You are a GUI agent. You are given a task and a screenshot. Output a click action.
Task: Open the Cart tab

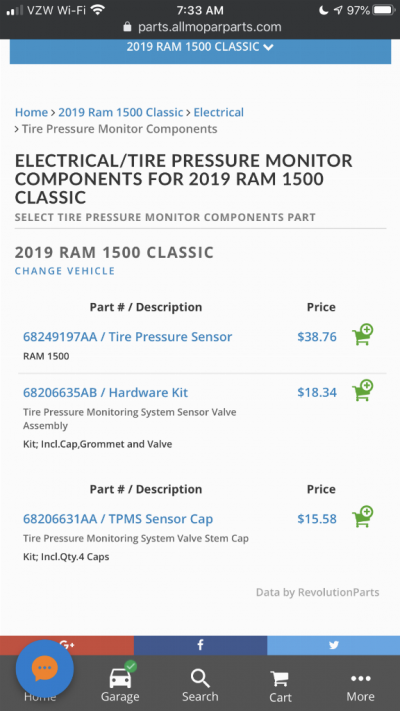(280, 687)
